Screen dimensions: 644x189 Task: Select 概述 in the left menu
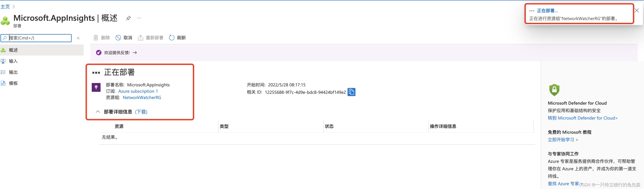(x=42, y=50)
